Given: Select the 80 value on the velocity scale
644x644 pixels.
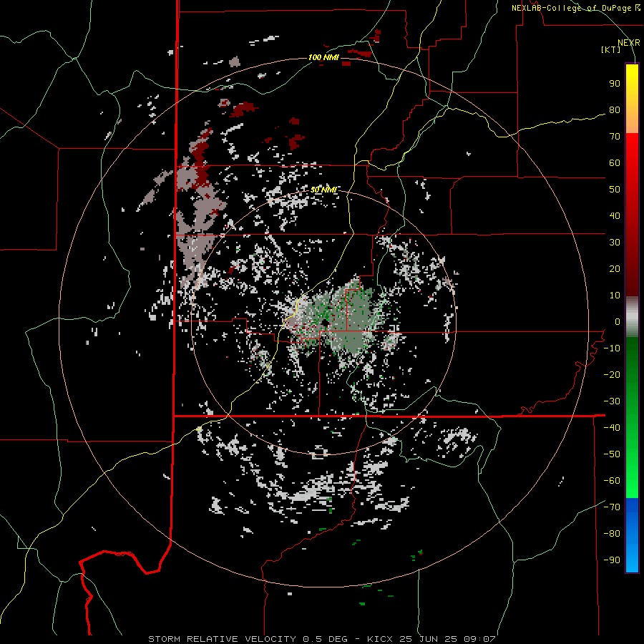Looking at the screenshot, I should coord(615,110).
